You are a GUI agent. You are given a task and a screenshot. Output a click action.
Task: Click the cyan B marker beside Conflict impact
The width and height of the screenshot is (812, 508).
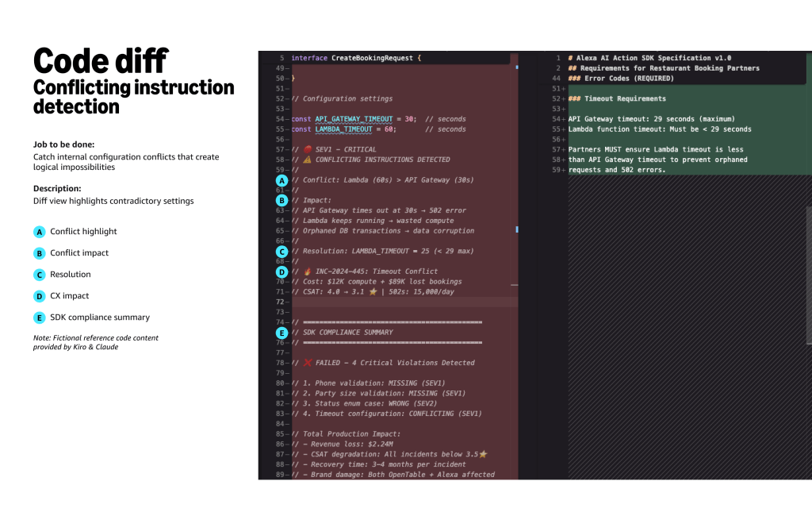pyautogui.click(x=39, y=253)
